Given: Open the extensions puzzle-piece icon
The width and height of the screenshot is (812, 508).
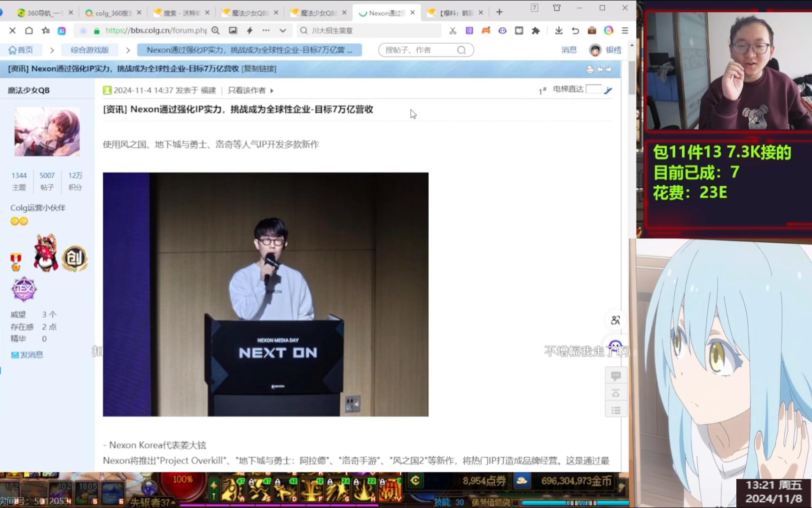Looking at the screenshot, I should [x=536, y=31].
